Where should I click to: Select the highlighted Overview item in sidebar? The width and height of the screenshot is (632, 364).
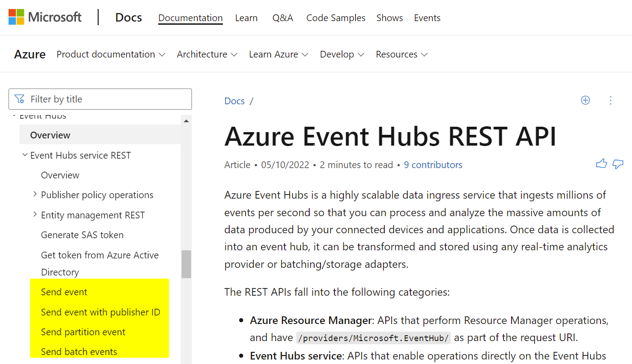tap(100, 135)
